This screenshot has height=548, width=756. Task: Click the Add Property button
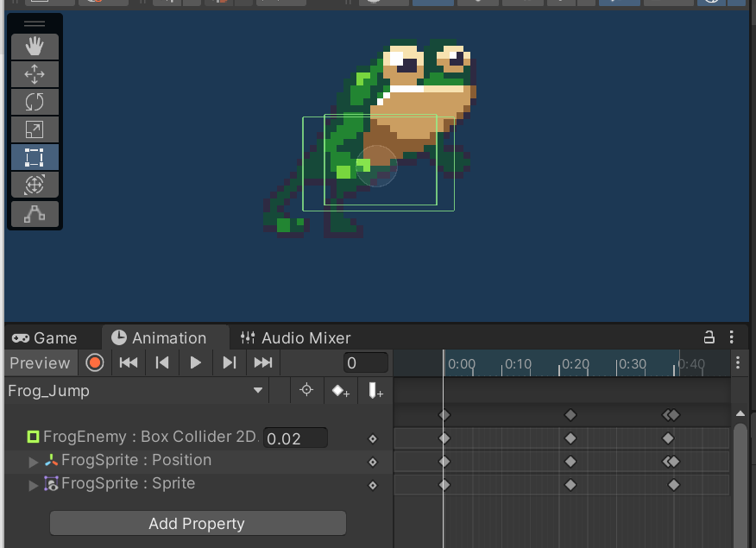tap(197, 524)
